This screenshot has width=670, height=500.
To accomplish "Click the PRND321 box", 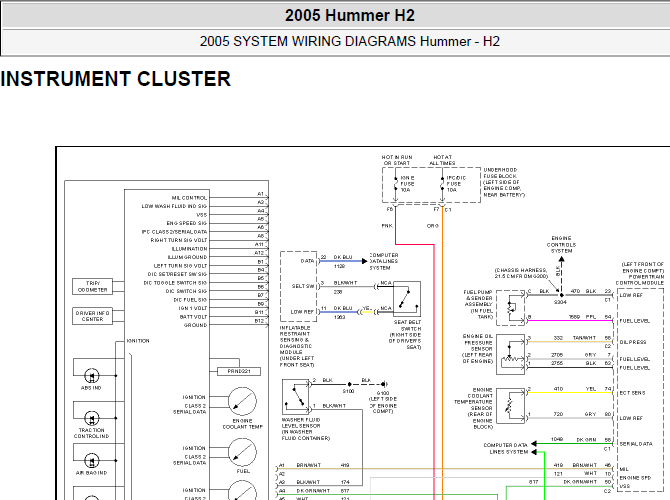I will [x=239, y=371].
